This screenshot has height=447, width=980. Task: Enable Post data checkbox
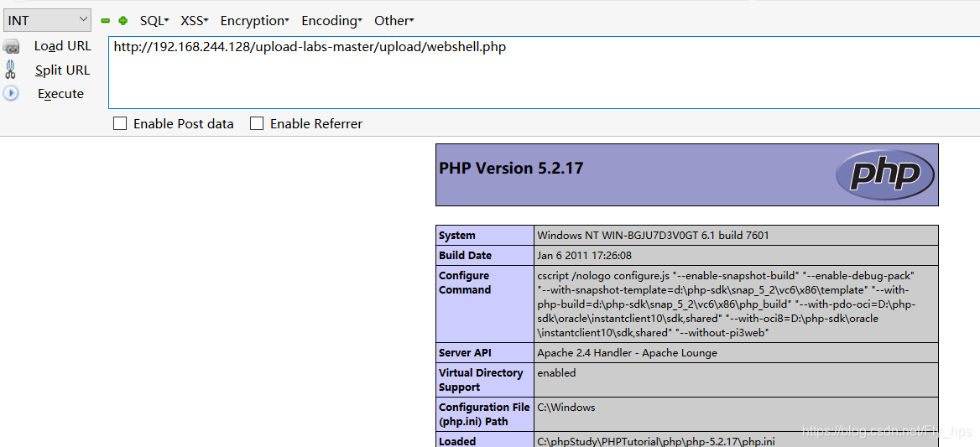click(x=120, y=123)
